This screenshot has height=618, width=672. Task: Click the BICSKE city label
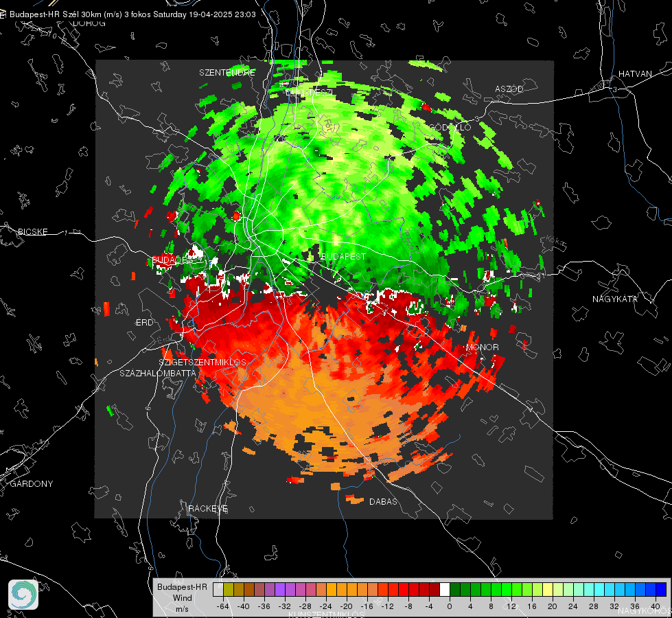tap(32, 231)
